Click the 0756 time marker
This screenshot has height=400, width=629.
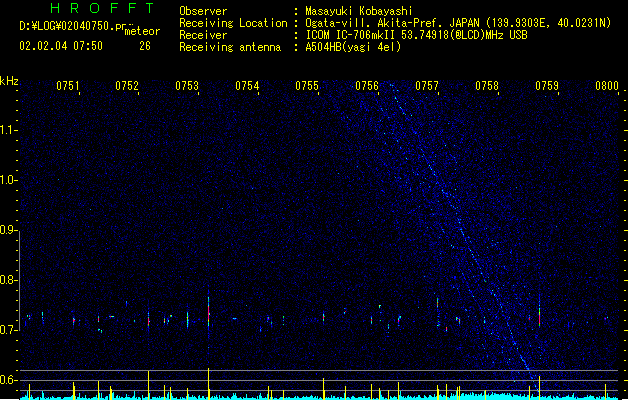367,86
